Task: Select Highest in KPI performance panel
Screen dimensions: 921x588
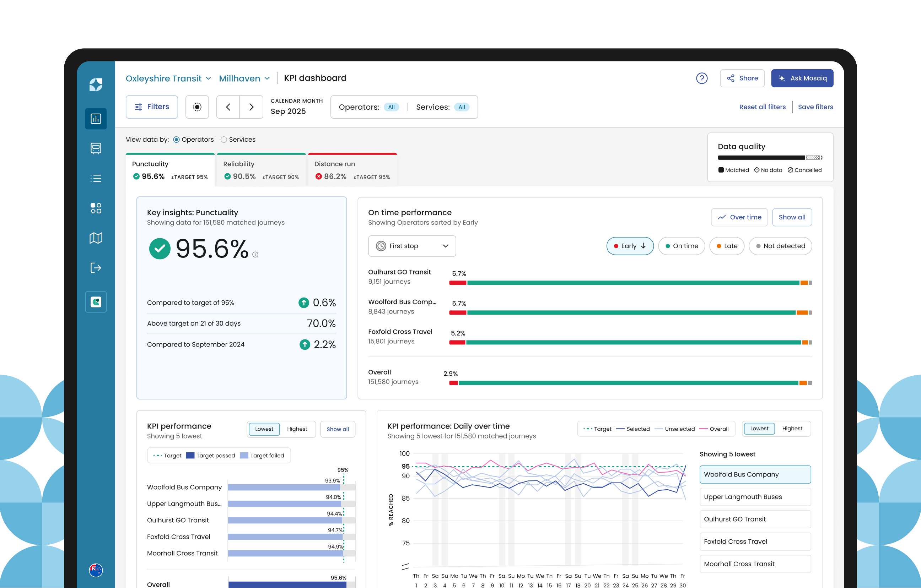Action: coord(297,429)
